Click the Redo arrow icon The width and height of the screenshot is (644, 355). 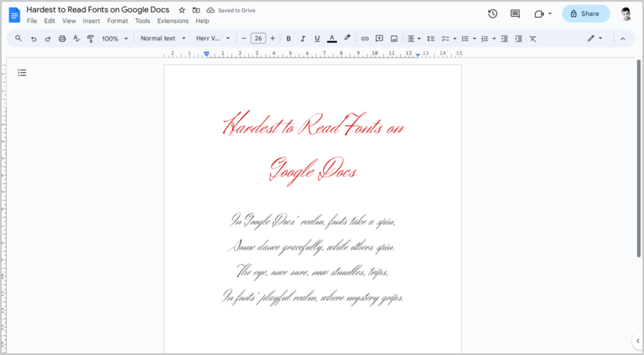(48, 39)
